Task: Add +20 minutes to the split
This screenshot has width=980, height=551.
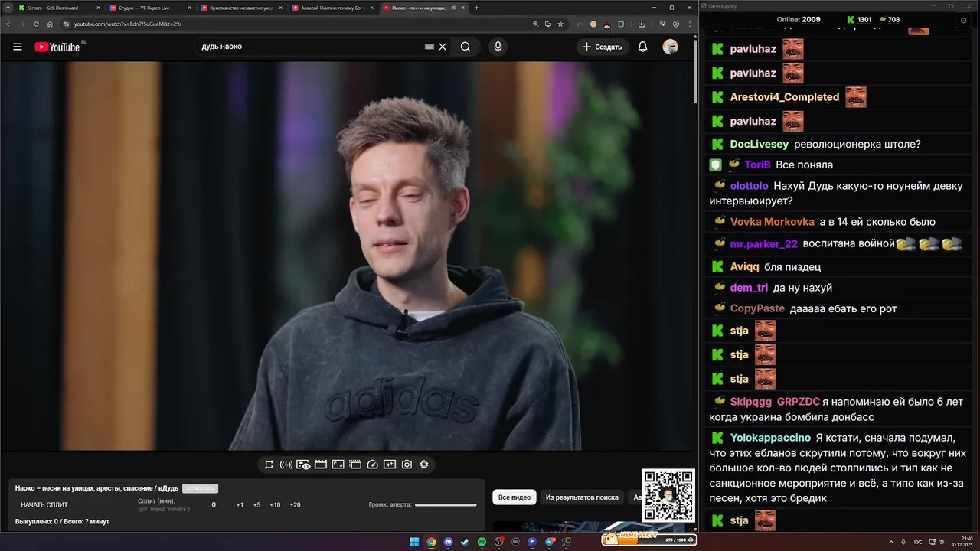Action: point(295,505)
